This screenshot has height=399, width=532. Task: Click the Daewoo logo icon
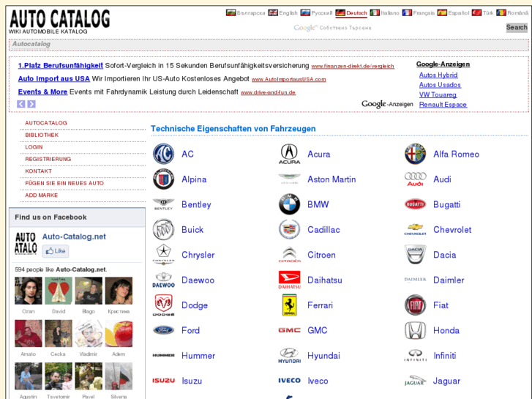click(x=163, y=280)
